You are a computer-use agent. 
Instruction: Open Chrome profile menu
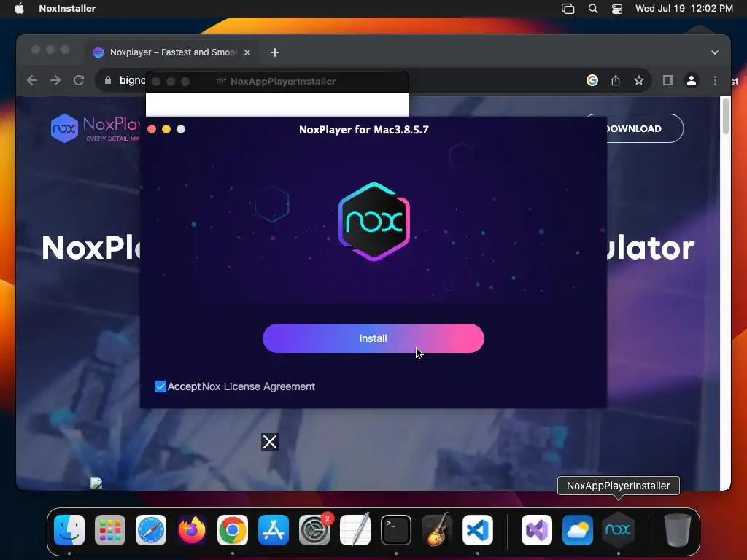click(x=692, y=80)
